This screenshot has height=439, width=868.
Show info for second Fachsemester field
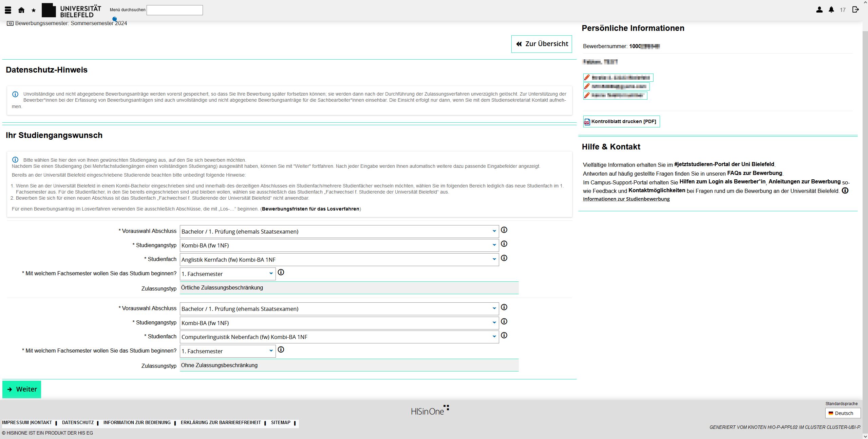[x=281, y=350]
